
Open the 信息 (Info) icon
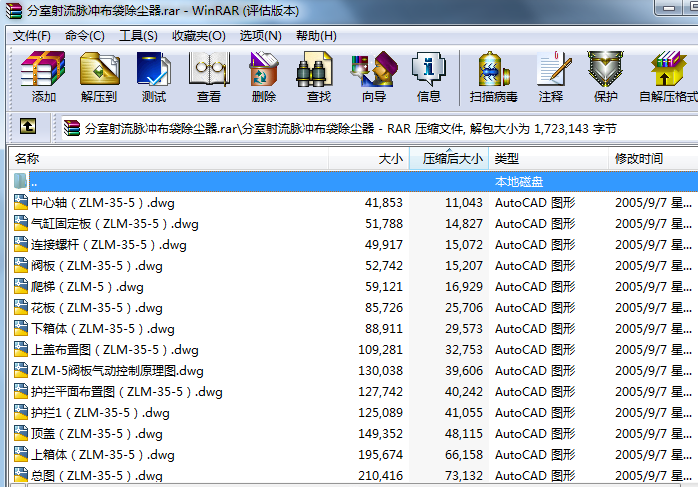pyautogui.click(x=429, y=69)
